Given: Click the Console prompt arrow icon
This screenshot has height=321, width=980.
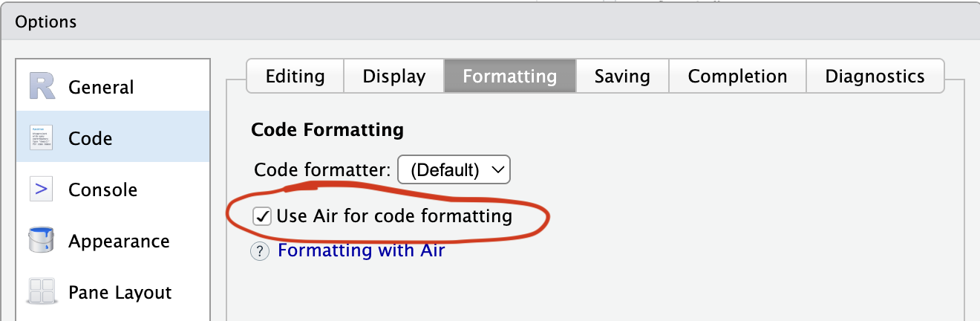Looking at the screenshot, I should pos(42,189).
